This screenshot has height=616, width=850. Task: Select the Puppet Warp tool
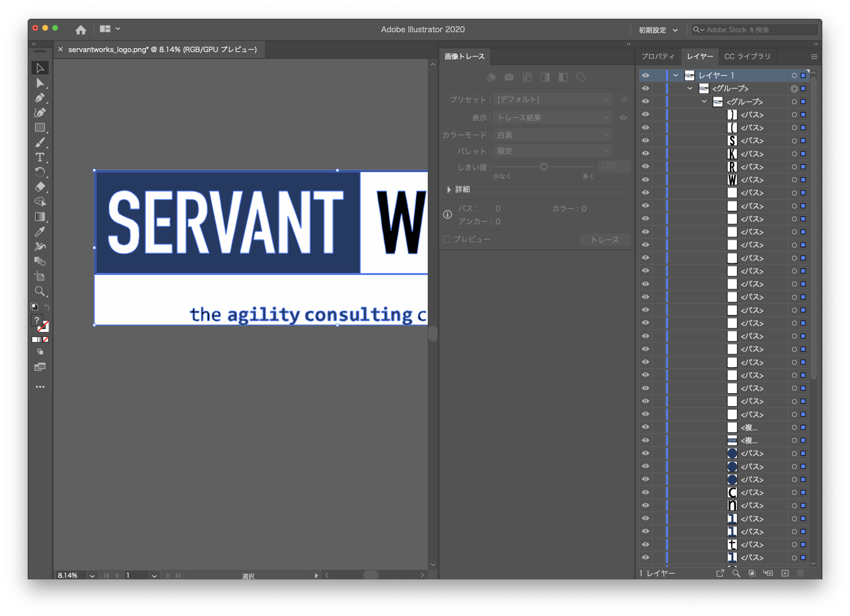[40, 247]
